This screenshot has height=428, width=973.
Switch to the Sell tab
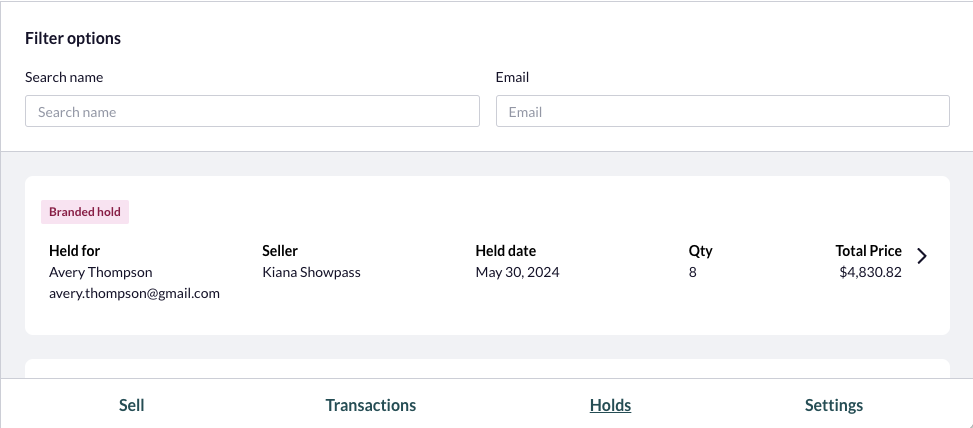132,405
